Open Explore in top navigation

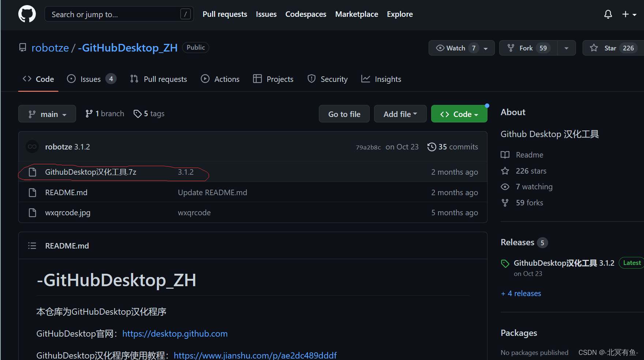click(400, 14)
